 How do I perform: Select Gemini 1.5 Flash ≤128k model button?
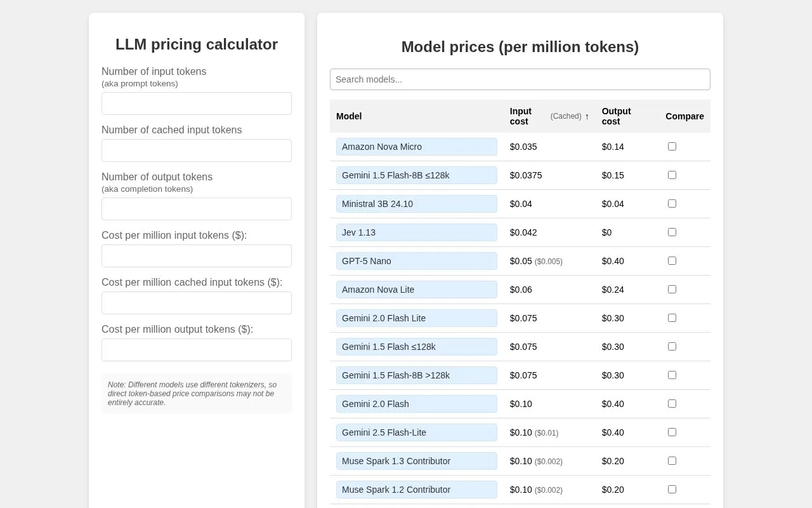coord(417,347)
